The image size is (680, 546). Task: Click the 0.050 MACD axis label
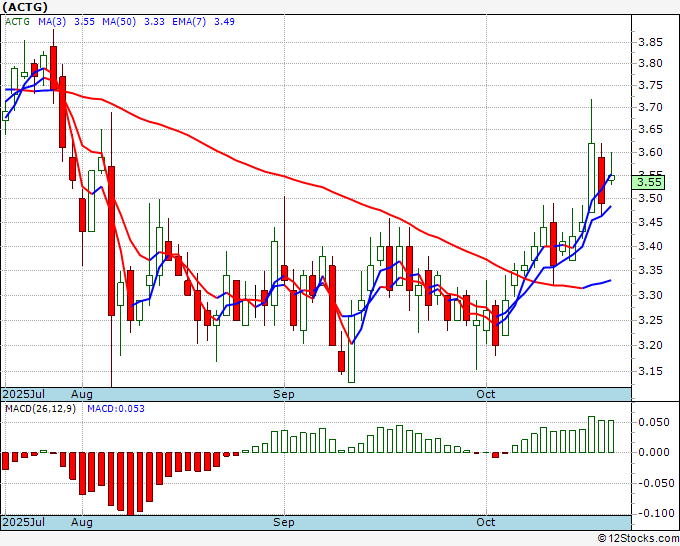(654, 422)
